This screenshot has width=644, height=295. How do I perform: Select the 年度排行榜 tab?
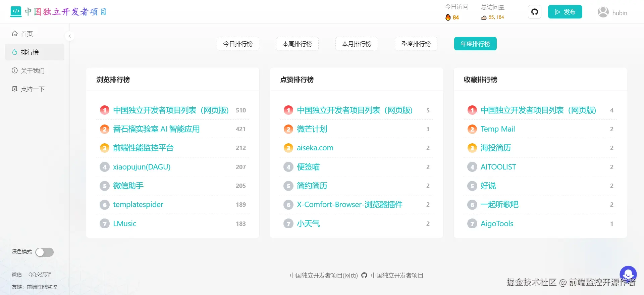[475, 44]
